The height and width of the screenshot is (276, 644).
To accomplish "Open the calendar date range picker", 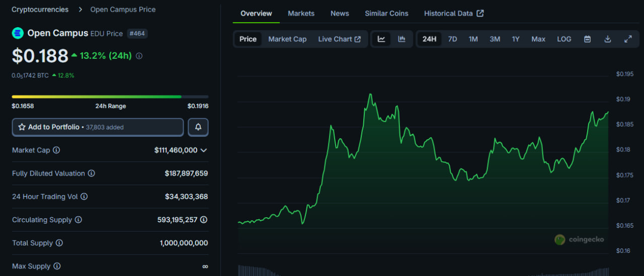I will pyautogui.click(x=587, y=39).
